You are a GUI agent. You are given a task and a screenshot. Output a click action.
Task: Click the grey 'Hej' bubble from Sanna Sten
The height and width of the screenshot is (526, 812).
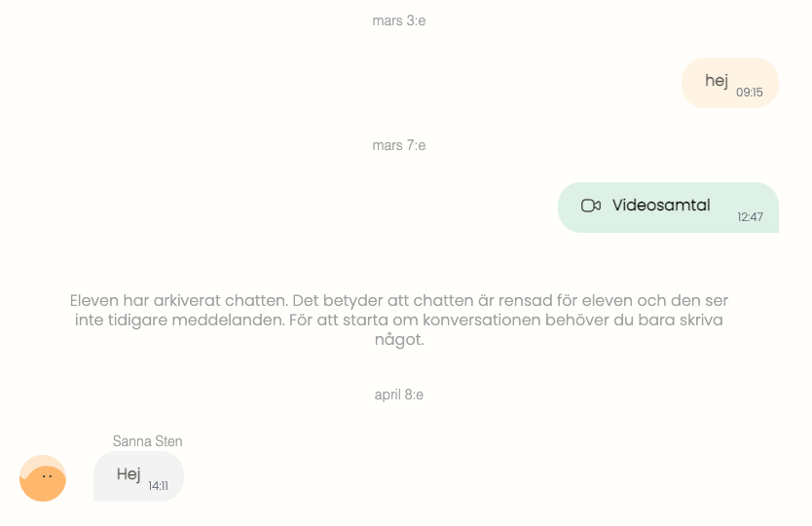(139, 476)
